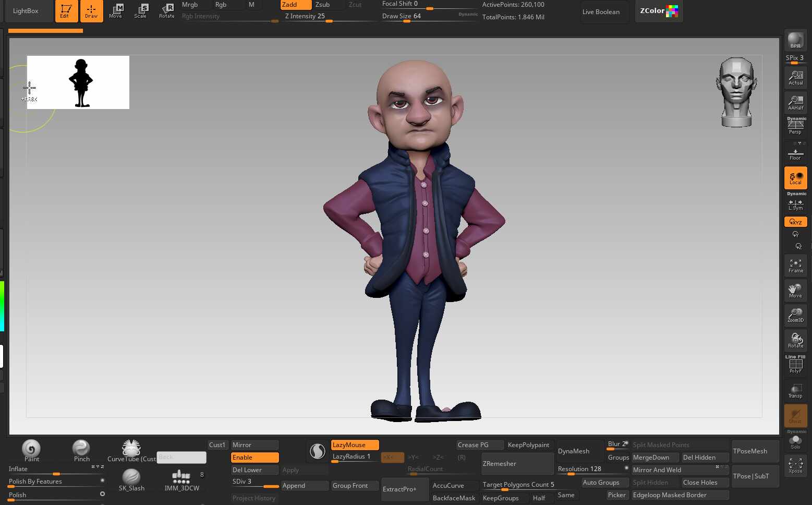The height and width of the screenshot is (505, 812).
Task: Toggle the Enable button
Action: coord(254,458)
